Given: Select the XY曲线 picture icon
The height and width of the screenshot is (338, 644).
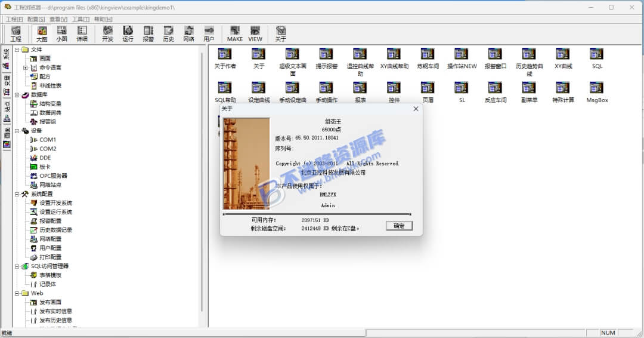Looking at the screenshot, I should point(563,59).
